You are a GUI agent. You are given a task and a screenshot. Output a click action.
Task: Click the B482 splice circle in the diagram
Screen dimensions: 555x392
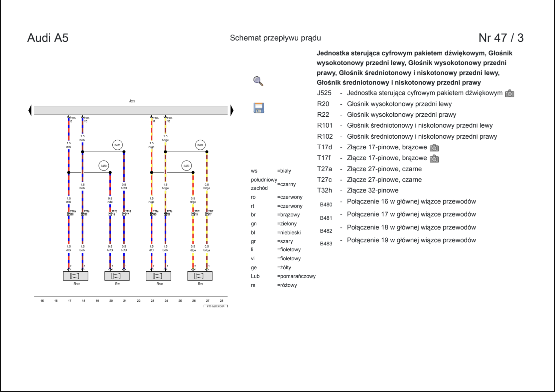200,145
